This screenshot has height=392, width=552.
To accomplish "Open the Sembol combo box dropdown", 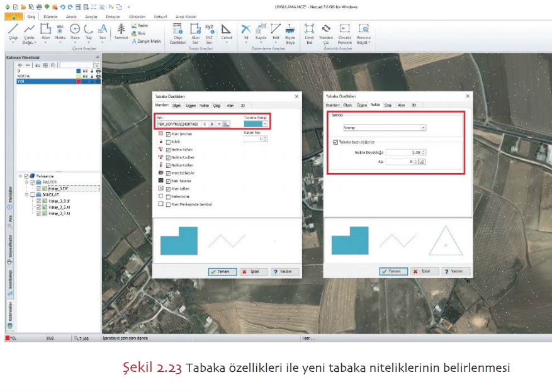I will (423, 127).
